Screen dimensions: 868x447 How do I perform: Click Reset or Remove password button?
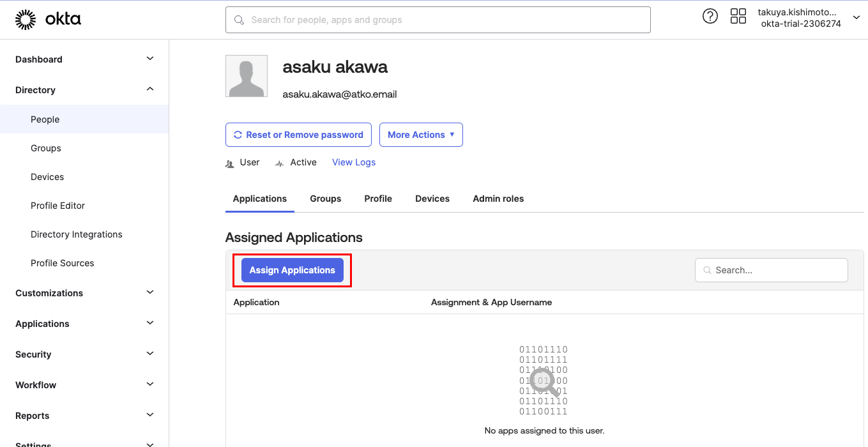coord(298,135)
